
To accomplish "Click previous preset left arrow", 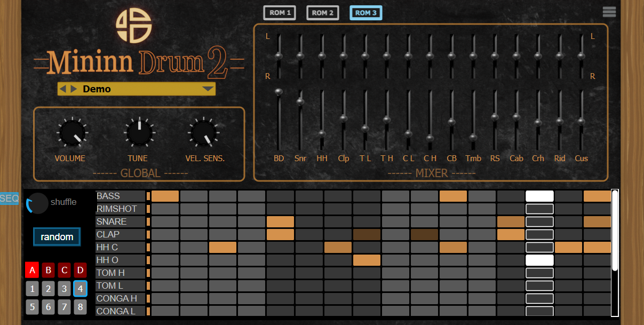I will pyautogui.click(x=63, y=89).
